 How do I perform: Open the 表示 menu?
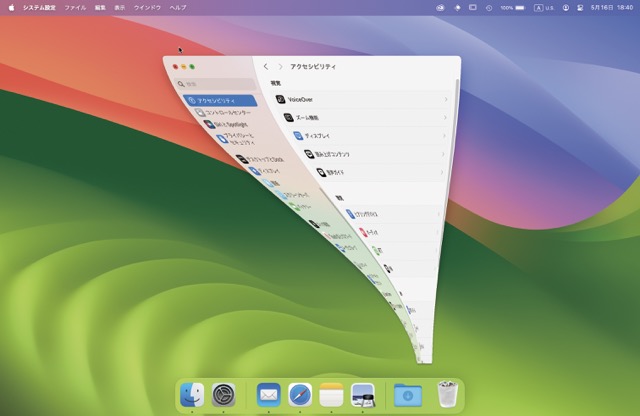120,7
